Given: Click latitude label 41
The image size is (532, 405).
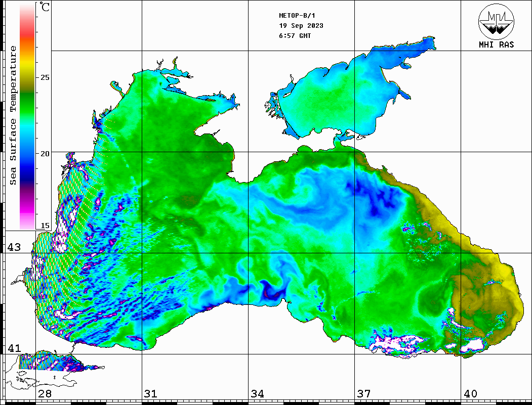Looking at the screenshot, I should (14, 348).
